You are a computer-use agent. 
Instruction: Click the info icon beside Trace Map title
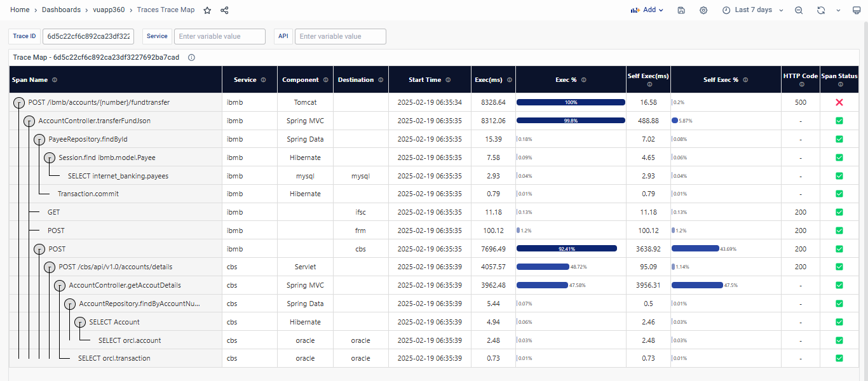click(191, 57)
